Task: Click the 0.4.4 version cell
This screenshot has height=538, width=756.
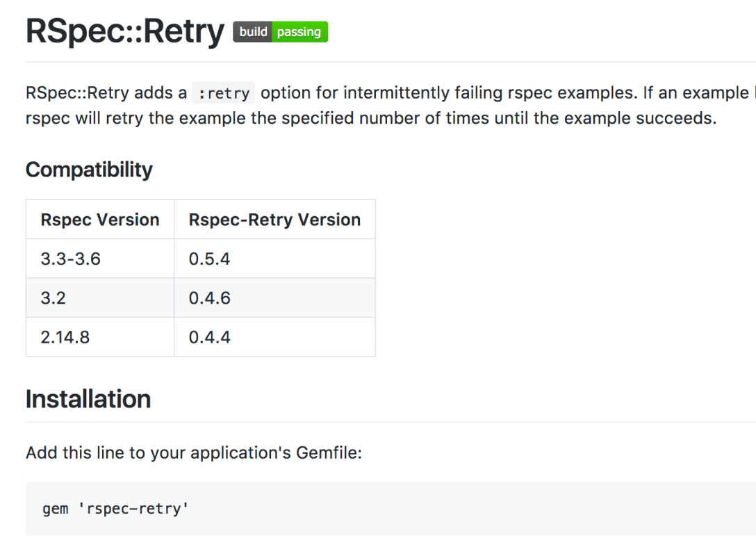Action: 209,337
